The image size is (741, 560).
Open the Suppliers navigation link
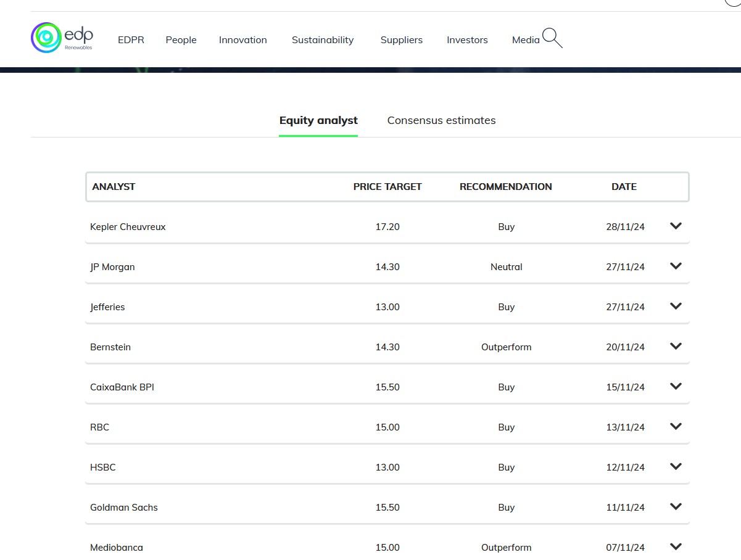coord(401,40)
